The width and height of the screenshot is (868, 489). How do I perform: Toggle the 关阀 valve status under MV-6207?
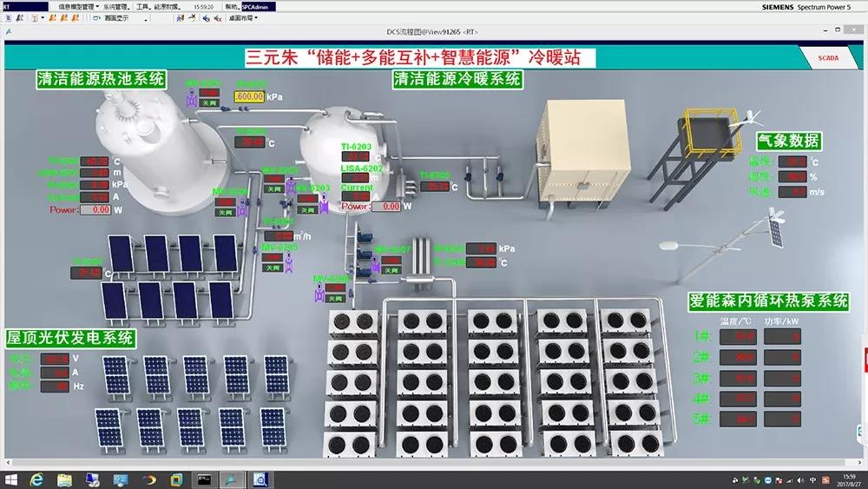[x=393, y=272]
